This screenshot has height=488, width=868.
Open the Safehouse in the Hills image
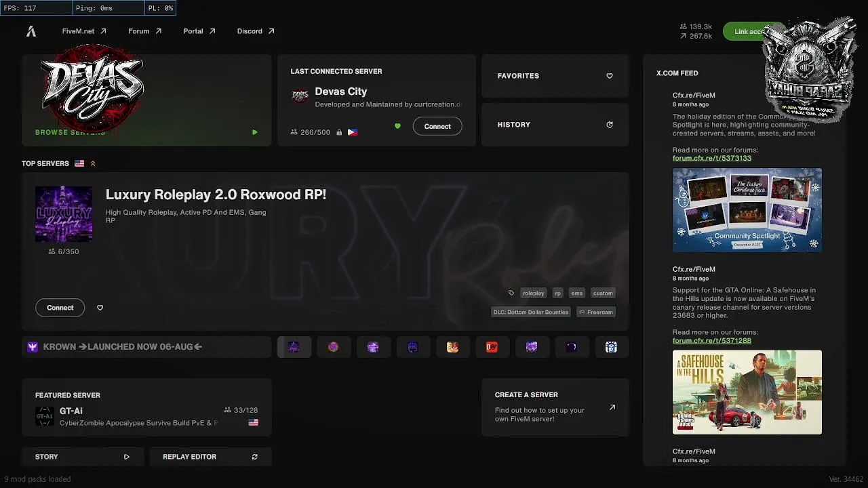pos(747,392)
